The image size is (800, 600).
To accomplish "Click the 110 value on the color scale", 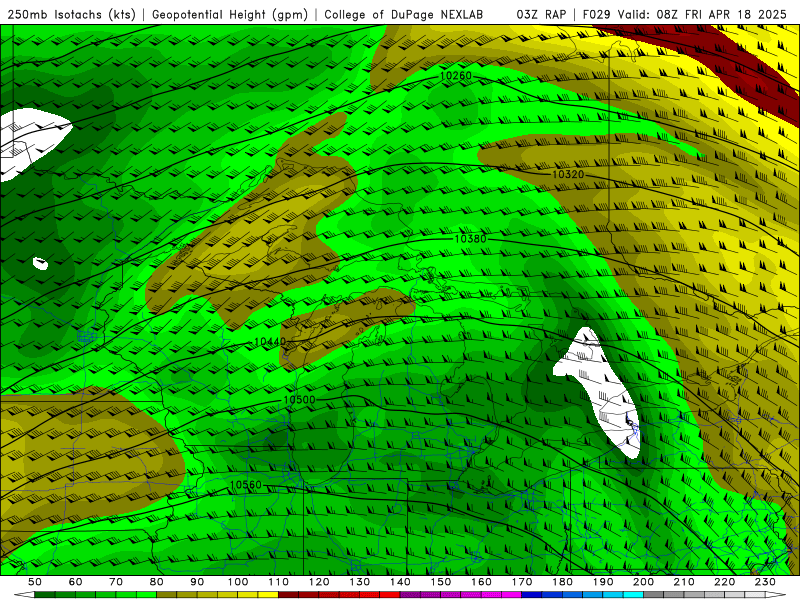I will (x=279, y=582).
